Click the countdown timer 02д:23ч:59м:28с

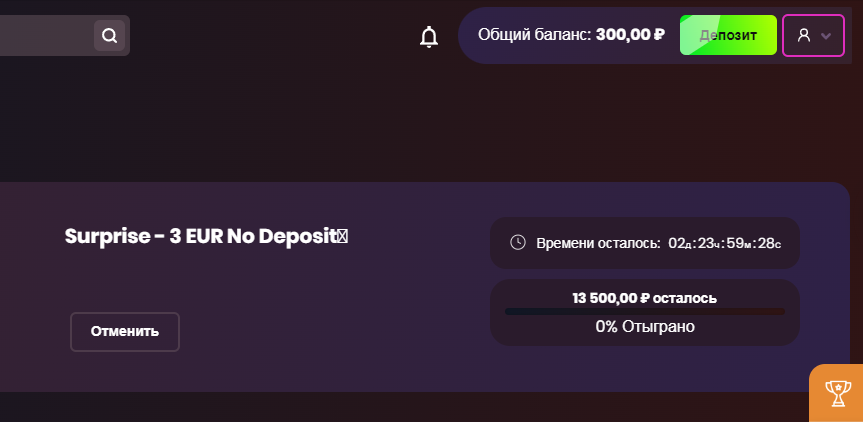[725, 243]
